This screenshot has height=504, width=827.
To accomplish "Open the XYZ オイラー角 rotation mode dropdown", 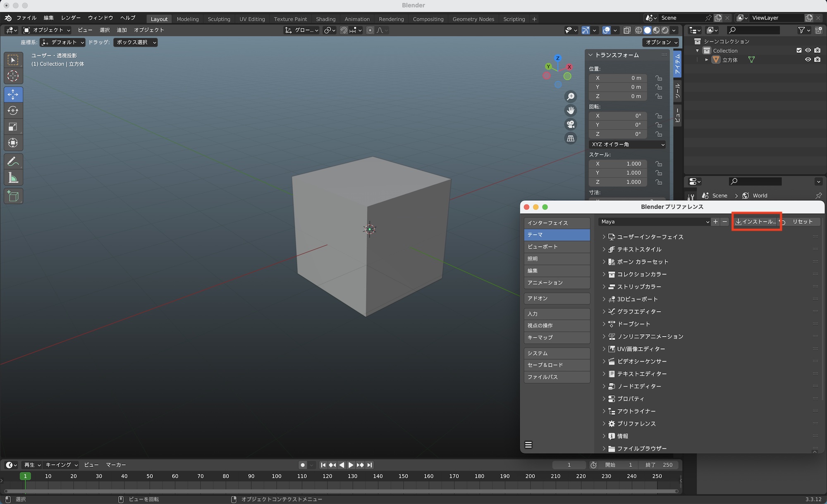I will pos(627,145).
